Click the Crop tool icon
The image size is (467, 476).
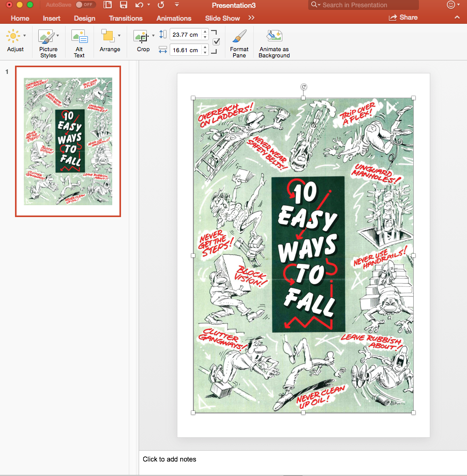[141, 37]
